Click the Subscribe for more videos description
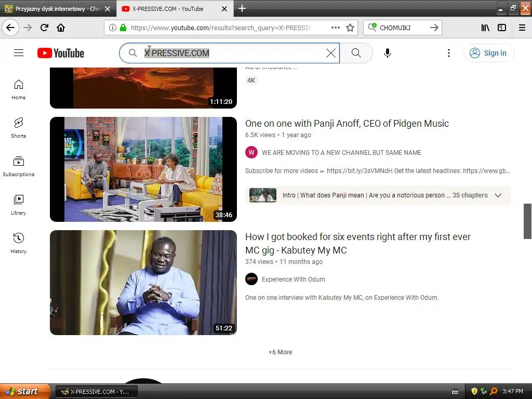532x399 pixels. pyautogui.click(x=378, y=171)
